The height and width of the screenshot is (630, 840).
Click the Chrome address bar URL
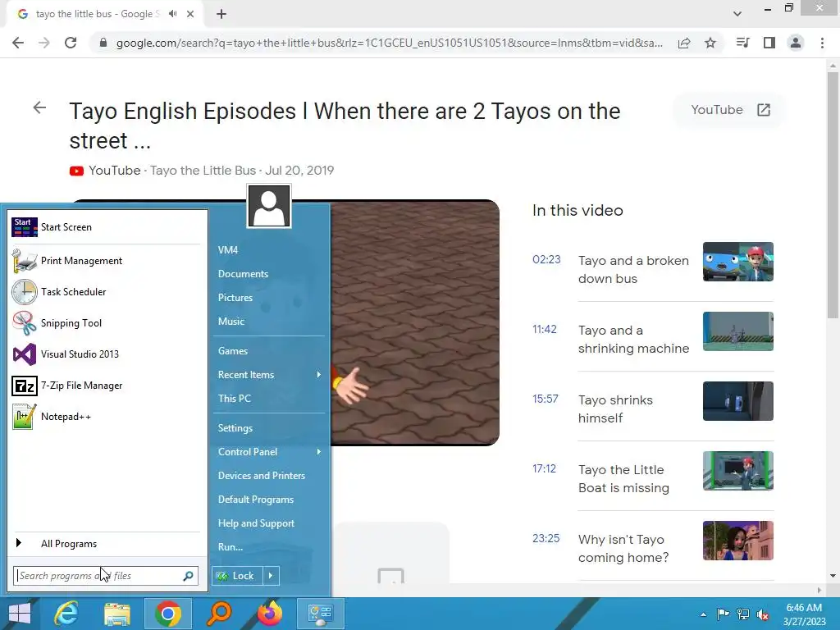click(x=390, y=43)
